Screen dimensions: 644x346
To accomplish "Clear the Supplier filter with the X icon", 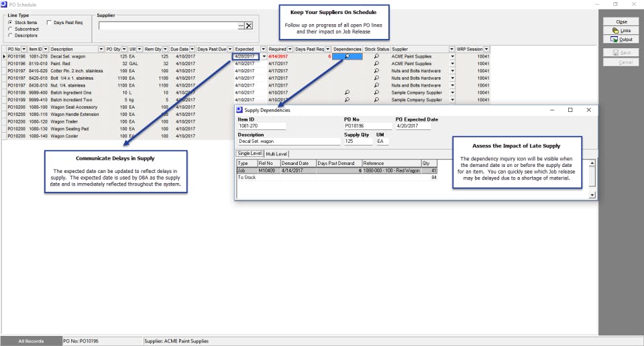I will click(249, 25).
